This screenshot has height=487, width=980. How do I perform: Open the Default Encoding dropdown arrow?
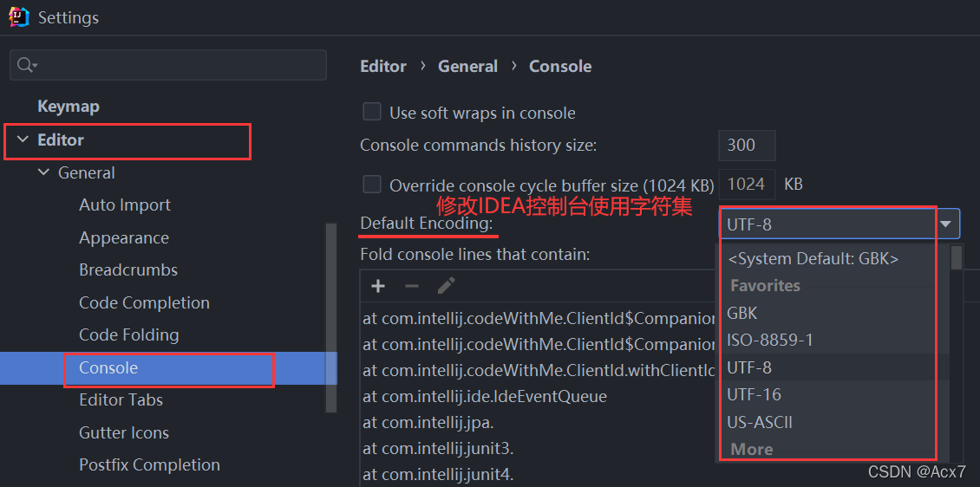point(946,224)
